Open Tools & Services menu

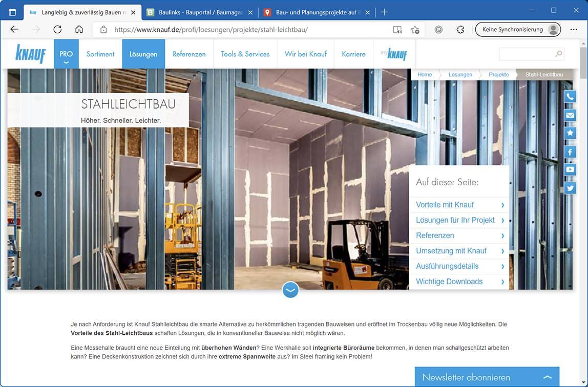pos(245,54)
